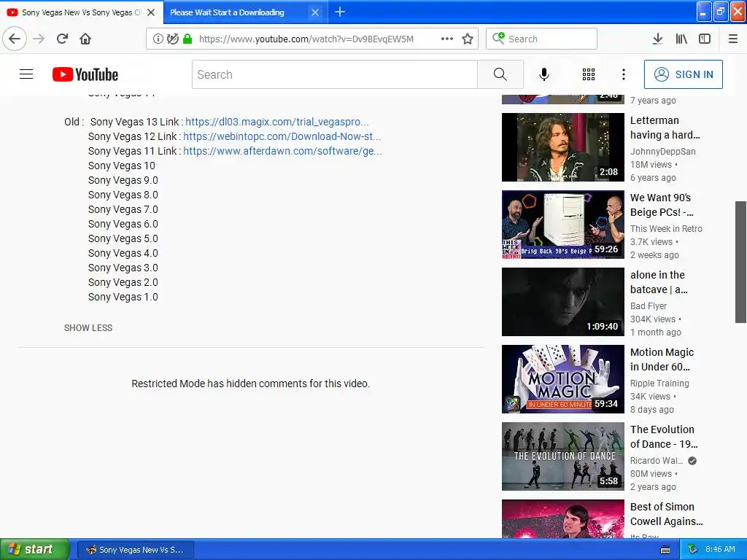Open This Week in Retro channel name

point(666,228)
